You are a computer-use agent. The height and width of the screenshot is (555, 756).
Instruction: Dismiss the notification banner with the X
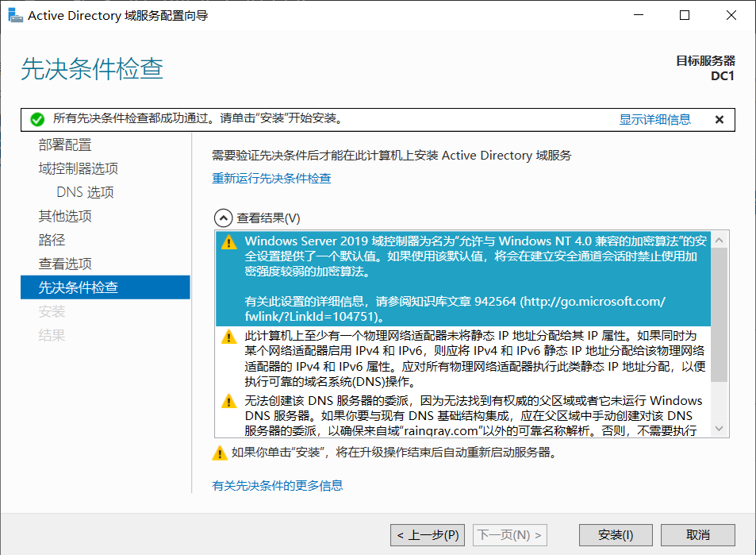(719, 120)
